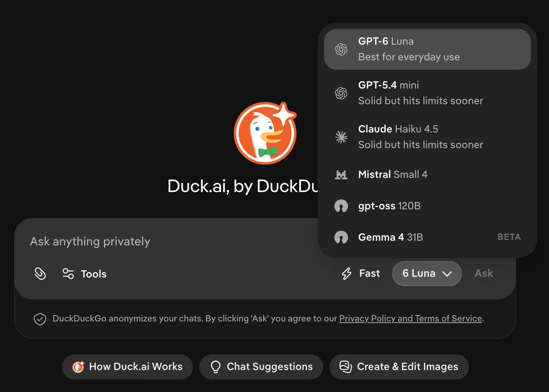Viewport: 549px width, 392px height.
Task: Open Chat Suggestions
Action: (x=261, y=367)
